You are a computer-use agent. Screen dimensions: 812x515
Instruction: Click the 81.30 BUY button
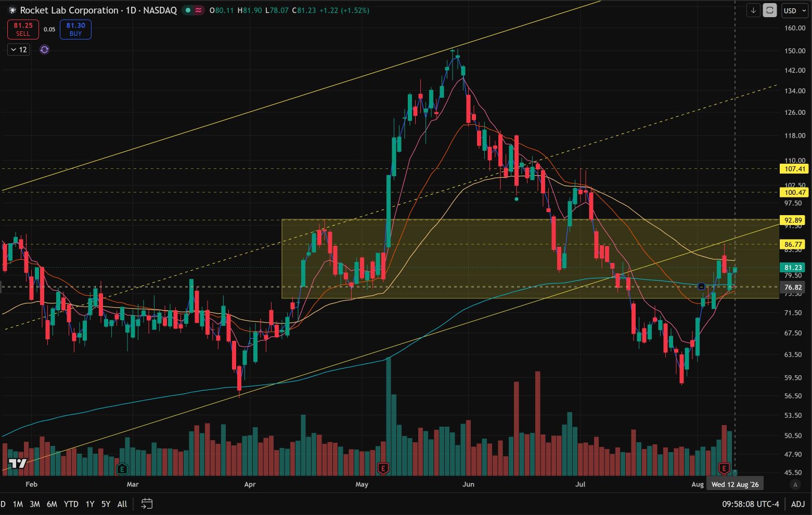tap(75, 29)
